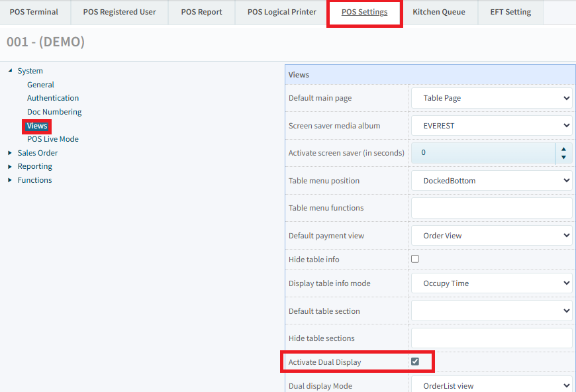The width and height of the screenshot is (576, 392).
Task: Click the Table menu functions input field
Action: [x=491, y=208]
